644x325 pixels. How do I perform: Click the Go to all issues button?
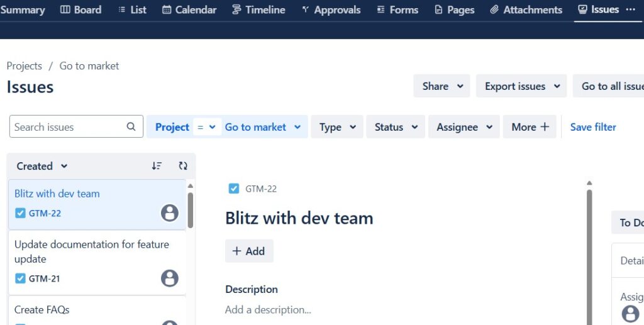pyautogui.click(x=609, y=86)
